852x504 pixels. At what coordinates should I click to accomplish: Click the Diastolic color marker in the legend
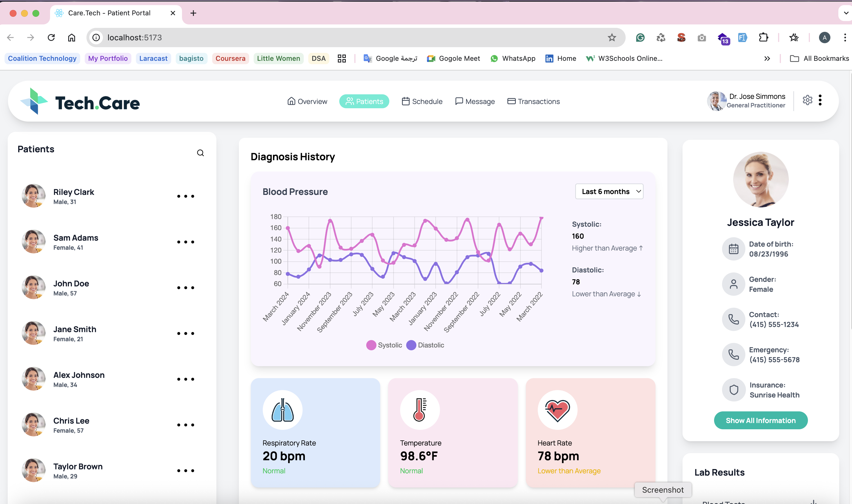click(x=411, y=345)
